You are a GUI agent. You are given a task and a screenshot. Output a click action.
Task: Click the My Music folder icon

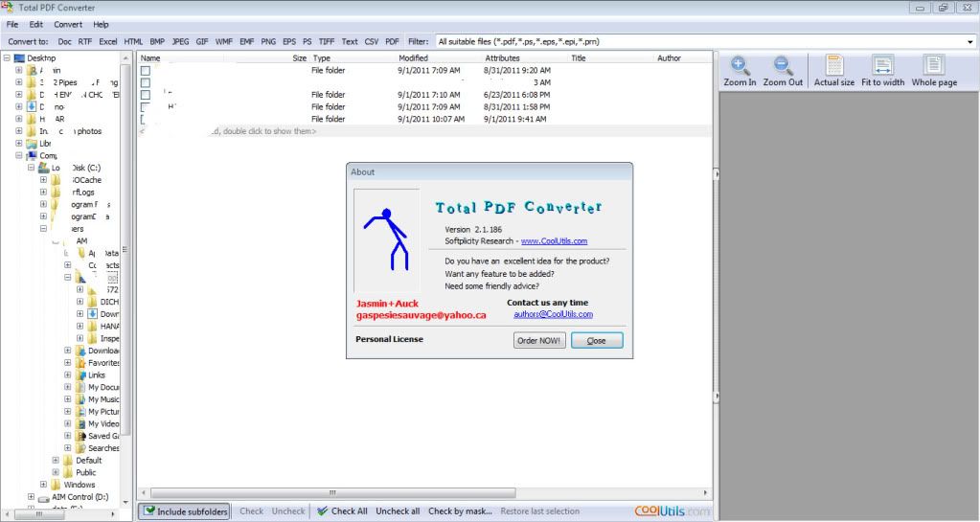click(80, 399)
